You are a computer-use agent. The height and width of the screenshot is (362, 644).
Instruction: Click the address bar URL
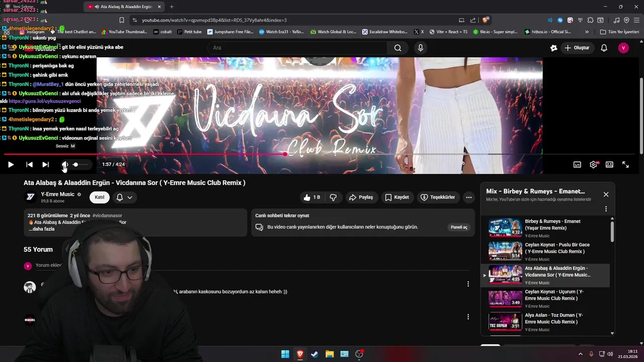(214, 20)
